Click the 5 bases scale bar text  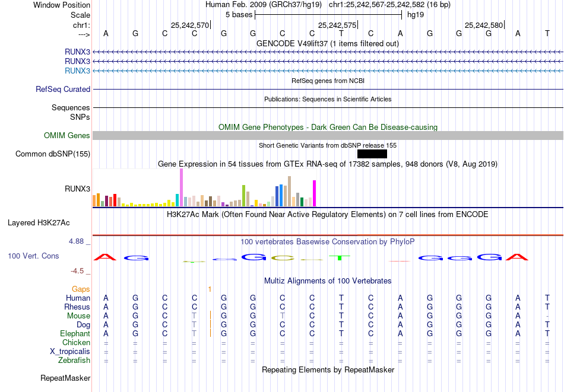click(239, 15)
